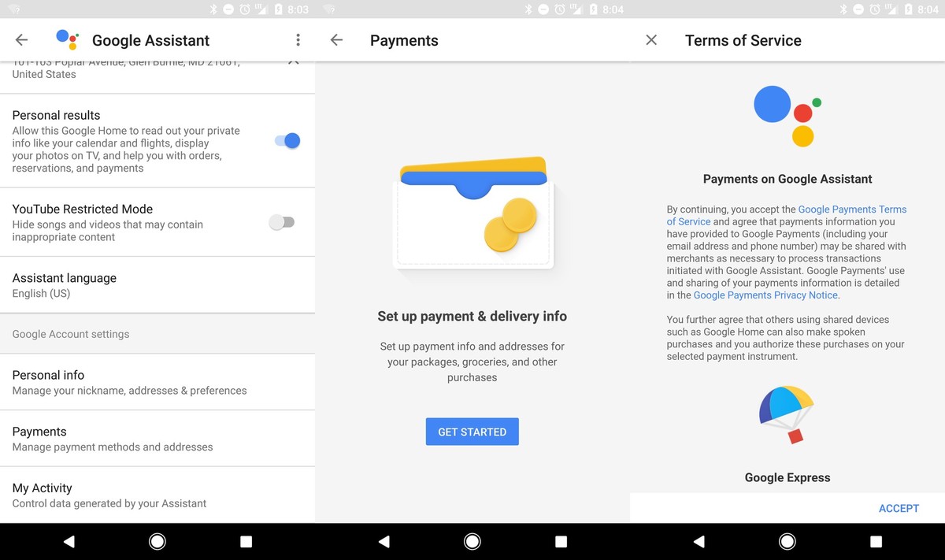Select 'Control data generated by your Assistant' text
The image size is (945, 560).
click(x=109, y=503)
